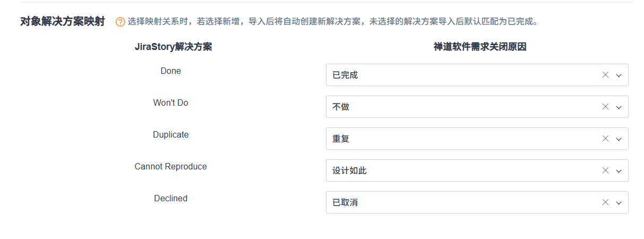Viewport: 644px width, 239px height.
Task: Click the 对象解决方案映射 section heading
Action: point(62,22)
